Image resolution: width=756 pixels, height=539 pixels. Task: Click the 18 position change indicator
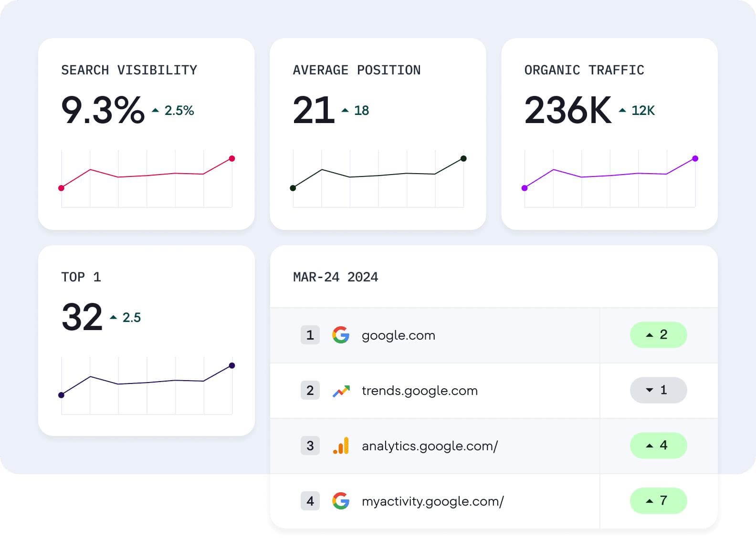(355, 111)
